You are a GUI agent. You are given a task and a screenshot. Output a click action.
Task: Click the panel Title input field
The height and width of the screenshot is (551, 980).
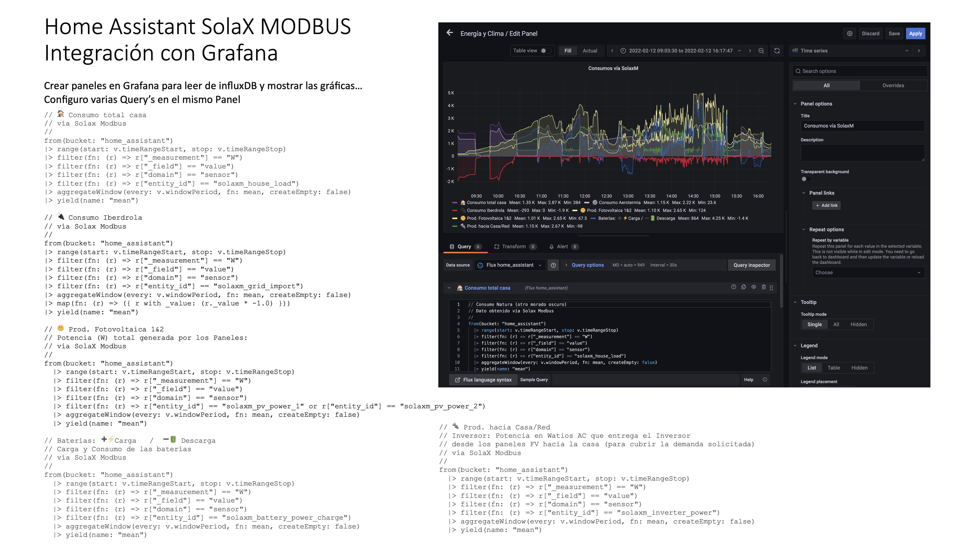(862, 126)
